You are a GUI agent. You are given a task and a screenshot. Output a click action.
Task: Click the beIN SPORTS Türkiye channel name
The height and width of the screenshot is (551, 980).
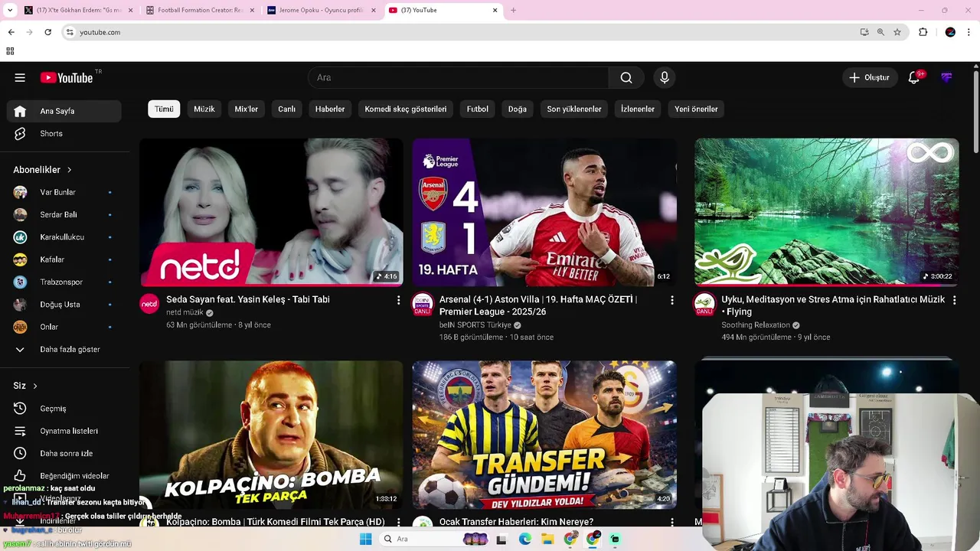click(475, 325)
